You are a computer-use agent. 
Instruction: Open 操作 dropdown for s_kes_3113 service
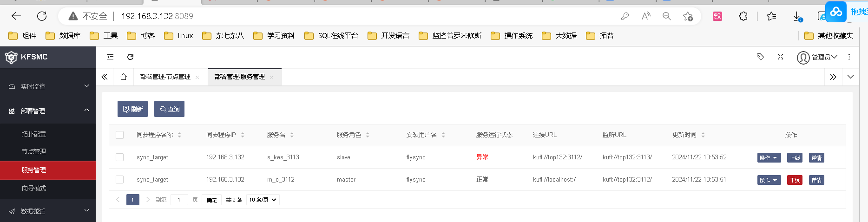coord(769,158)
